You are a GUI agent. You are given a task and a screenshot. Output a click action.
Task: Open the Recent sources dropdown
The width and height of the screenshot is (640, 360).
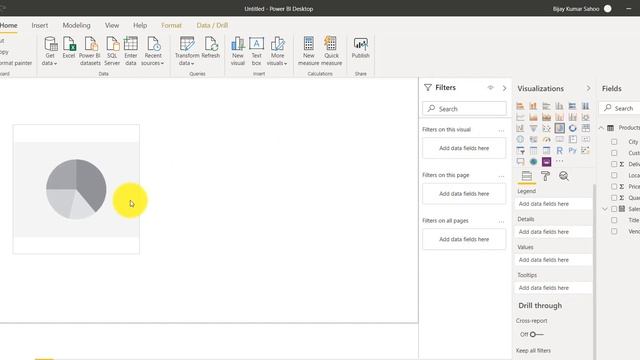tap(153, 51)
